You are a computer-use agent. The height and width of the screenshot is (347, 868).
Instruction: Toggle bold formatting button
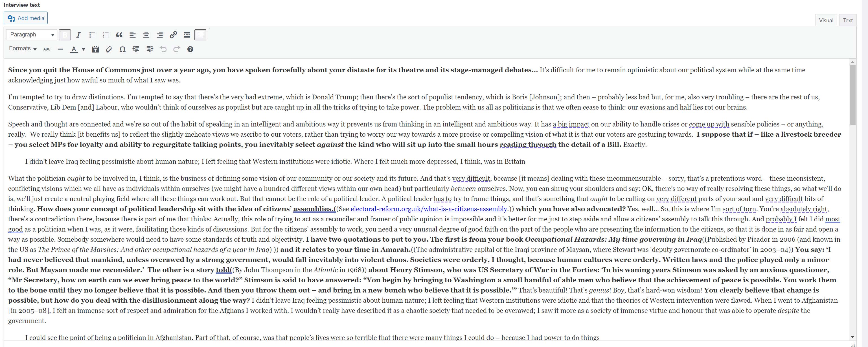click(x=65, y=35)
